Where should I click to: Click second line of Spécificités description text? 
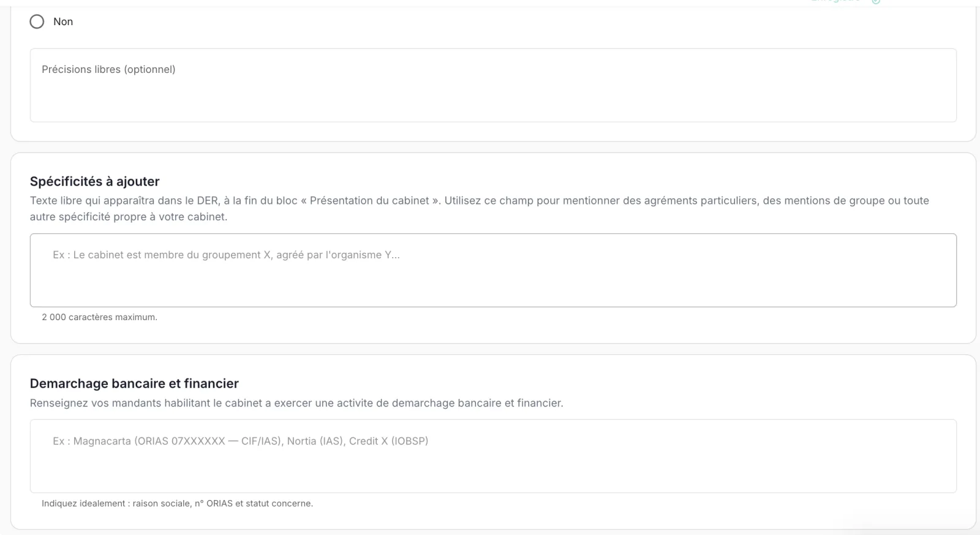[129, 217]
